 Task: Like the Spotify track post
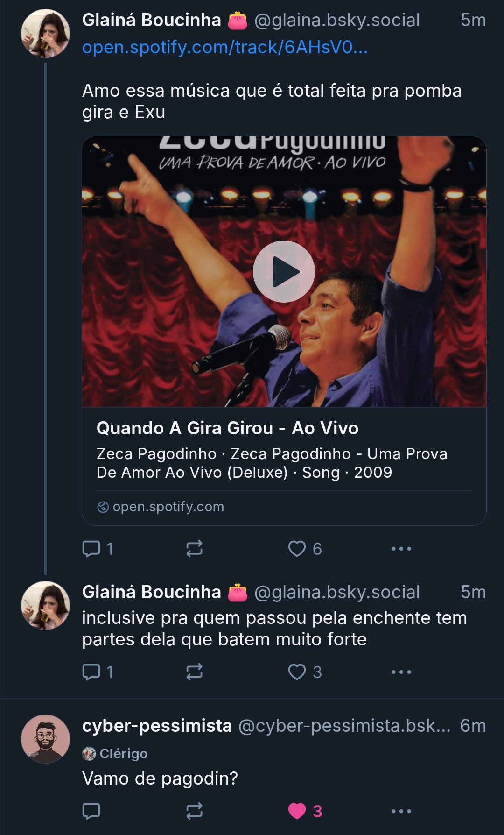click(x=297, y=549)
